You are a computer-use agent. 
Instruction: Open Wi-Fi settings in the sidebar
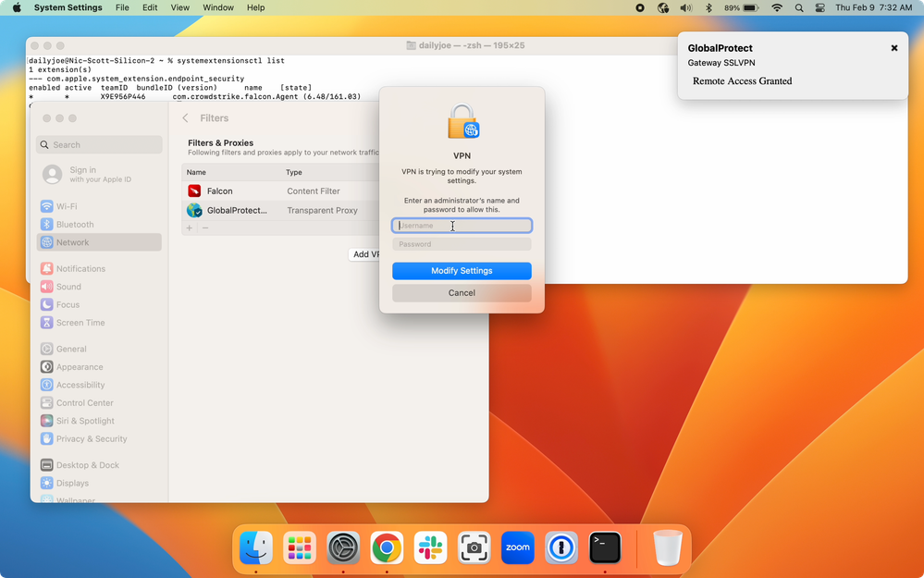(x=67, y=207)
